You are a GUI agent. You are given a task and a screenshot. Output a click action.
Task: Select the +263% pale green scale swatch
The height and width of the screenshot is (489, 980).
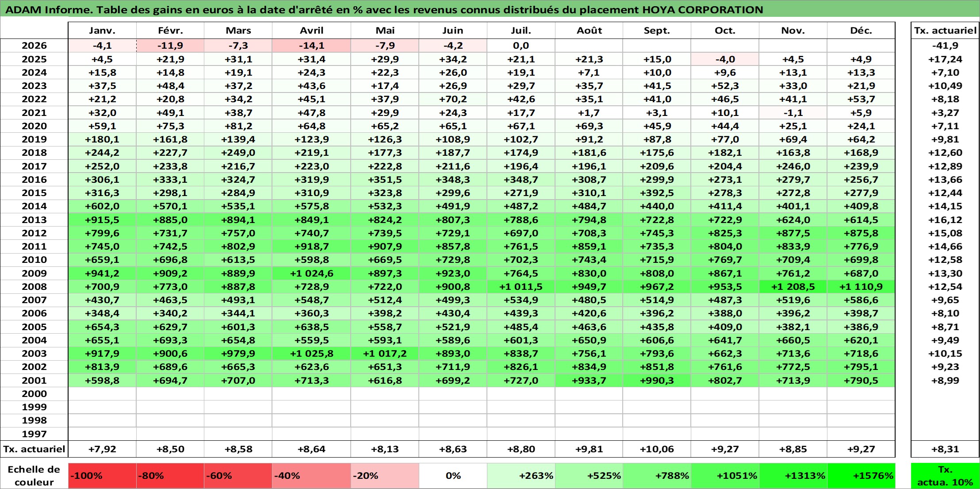521,476
